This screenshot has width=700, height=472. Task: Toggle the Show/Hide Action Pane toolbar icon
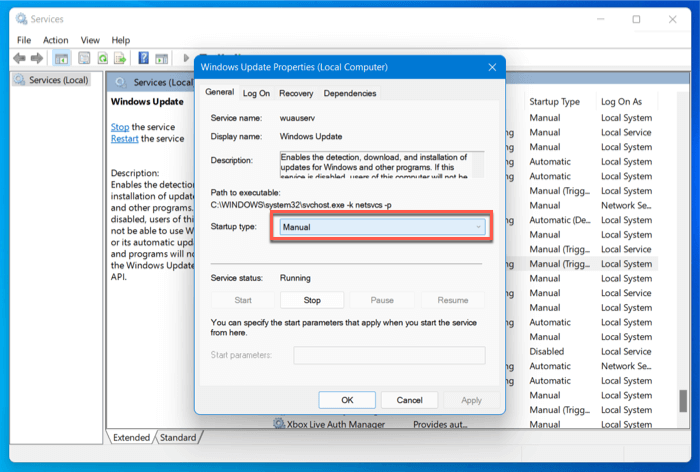(x=162, y=58)
